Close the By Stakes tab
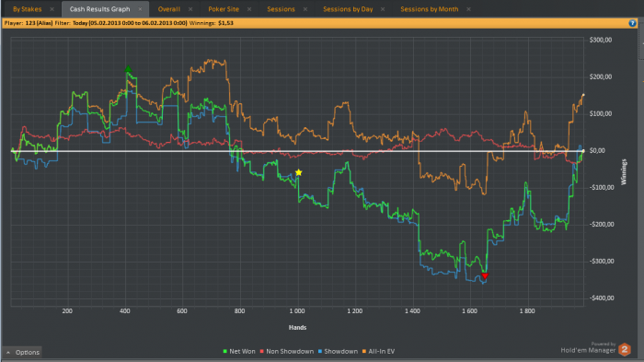The image size is (644, 362). pyautogui.click(x=52, y=9)
